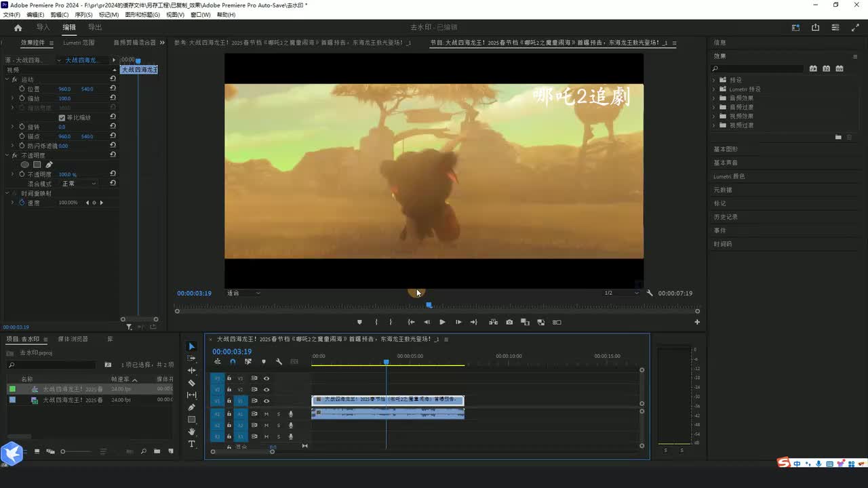
Task: Click the Program Monitor playhead on the scrub bar
Action: click(429, 306)
